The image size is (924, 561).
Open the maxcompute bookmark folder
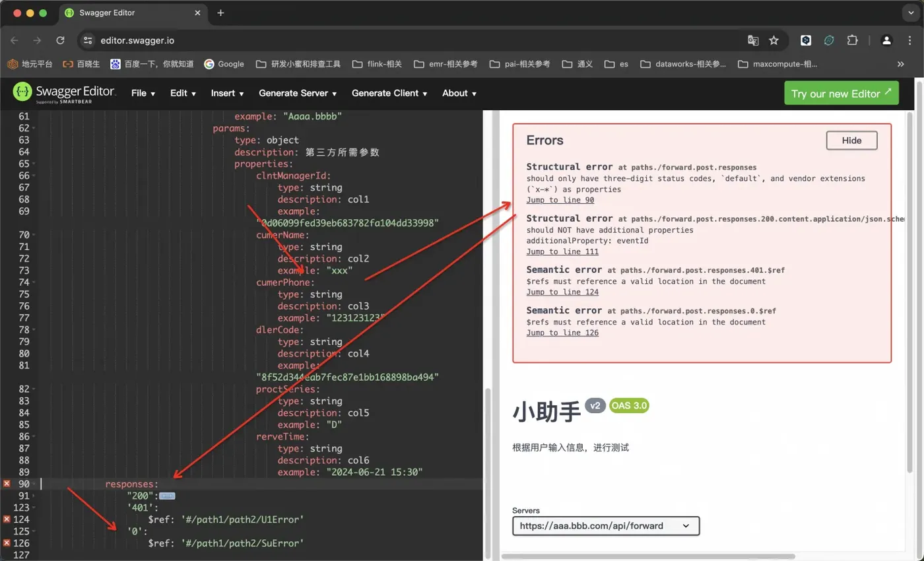click(777, 64)
